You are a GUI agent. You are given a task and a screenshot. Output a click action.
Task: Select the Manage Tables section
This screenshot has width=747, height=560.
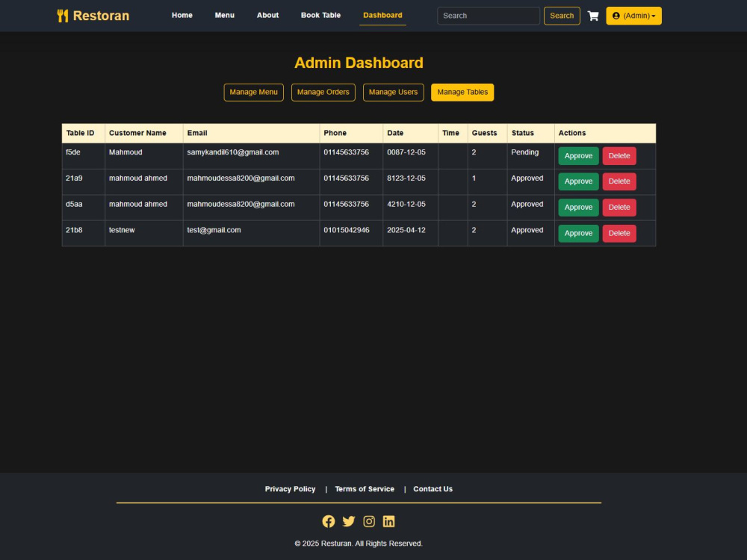(462, 93)
